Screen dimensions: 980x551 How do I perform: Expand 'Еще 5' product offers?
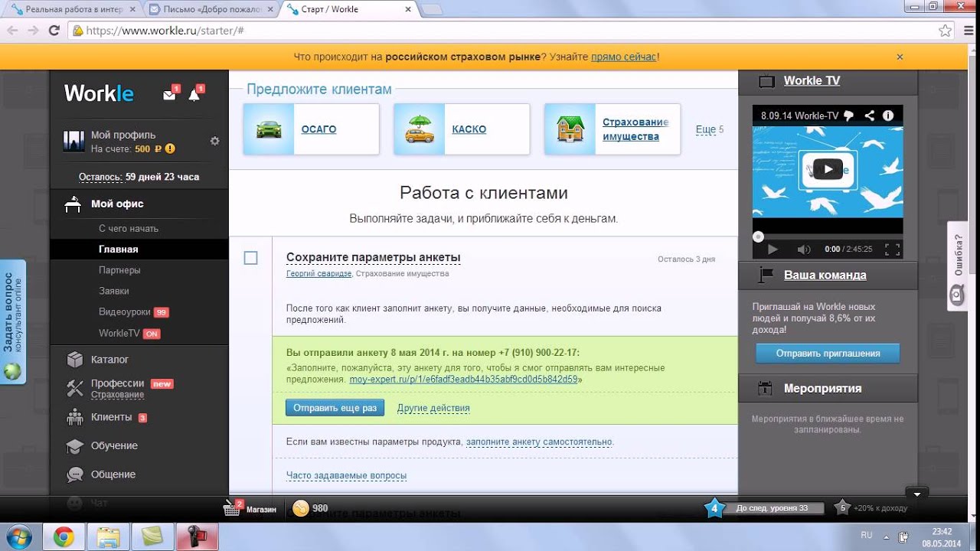[x=709, y=129]
